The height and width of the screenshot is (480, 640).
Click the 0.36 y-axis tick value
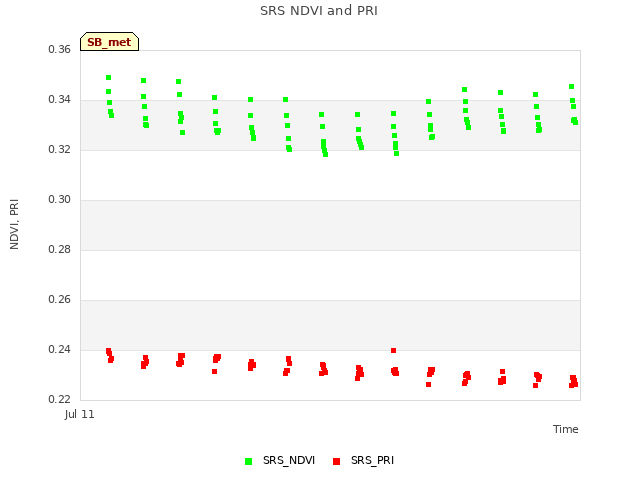tap(60, 49)
